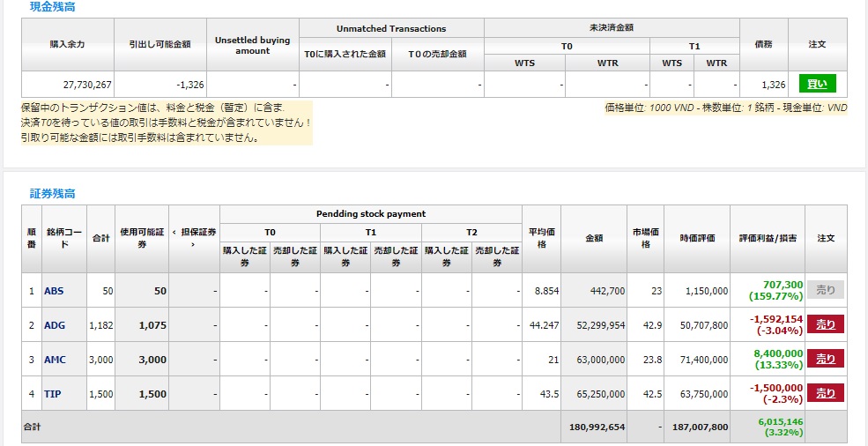Click the 現金残高 section heading
The image size is (868, 446).
pyautogui.click(x=52, y=6)
